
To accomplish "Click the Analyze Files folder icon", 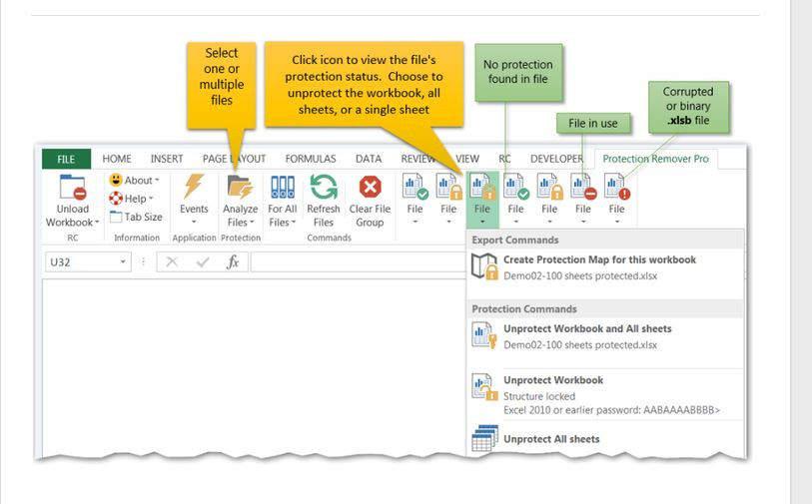I will (240, 187).
